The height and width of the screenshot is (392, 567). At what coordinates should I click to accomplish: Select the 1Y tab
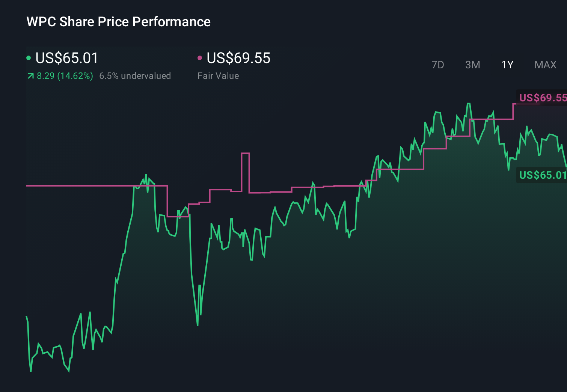point(507,65)
